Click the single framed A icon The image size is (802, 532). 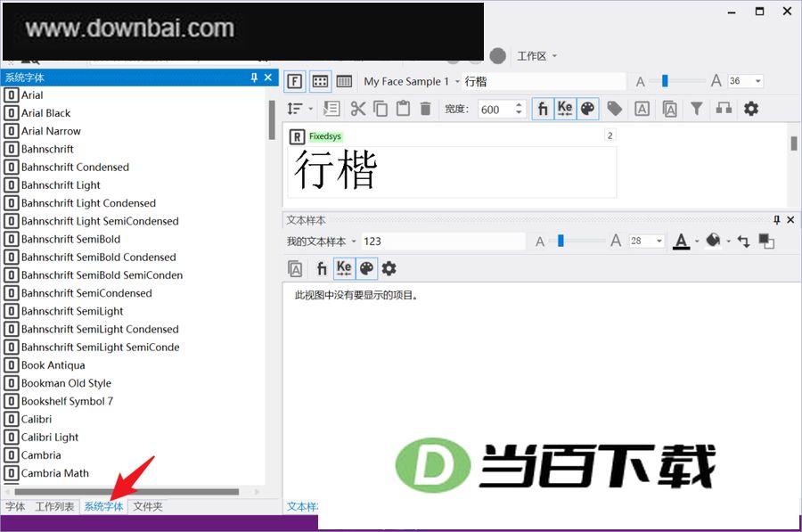click(642, 109)
